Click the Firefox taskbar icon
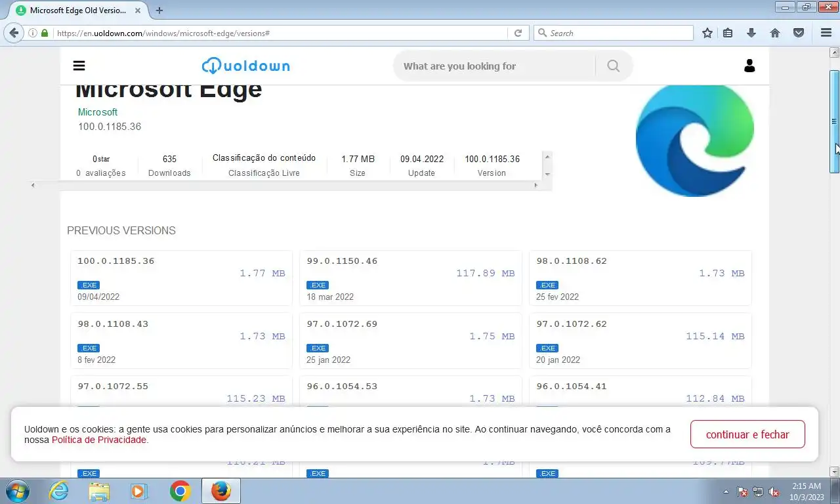Image resolution: width=840 pixels, height=504 pixels. [221, 491]
